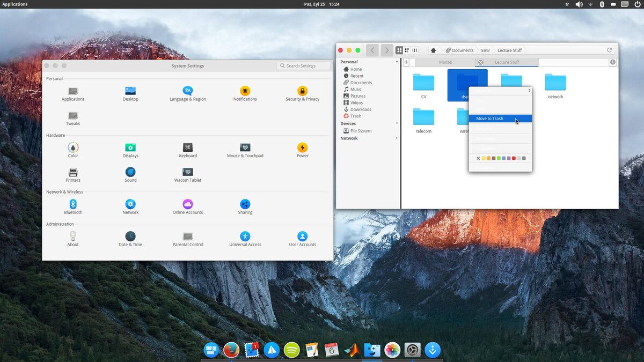Switch to the Matlab tab
The image size is (644, 362).
click(445, 62)
